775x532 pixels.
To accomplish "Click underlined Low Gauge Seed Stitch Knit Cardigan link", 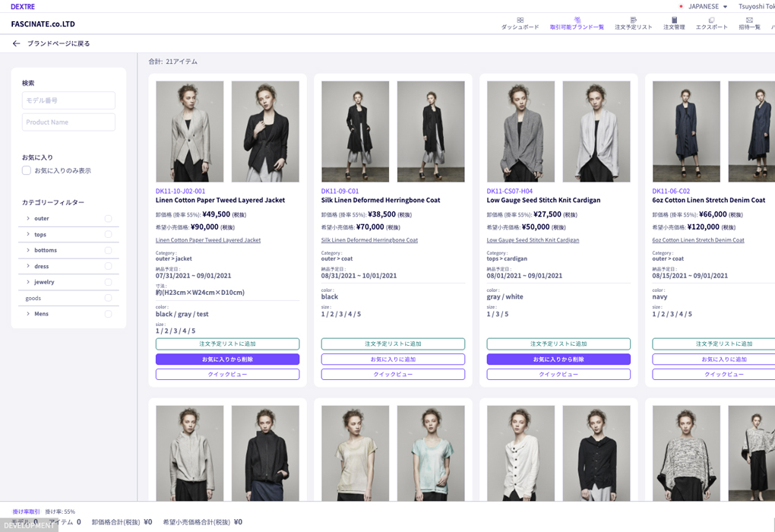I will tap(533, 240).
